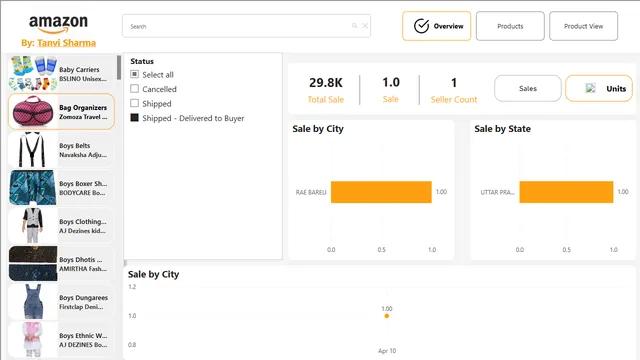Choose the Boys Dhotis product thumbnail
The height and width of the screenshot is (360, 640).
tap(33, 263)
